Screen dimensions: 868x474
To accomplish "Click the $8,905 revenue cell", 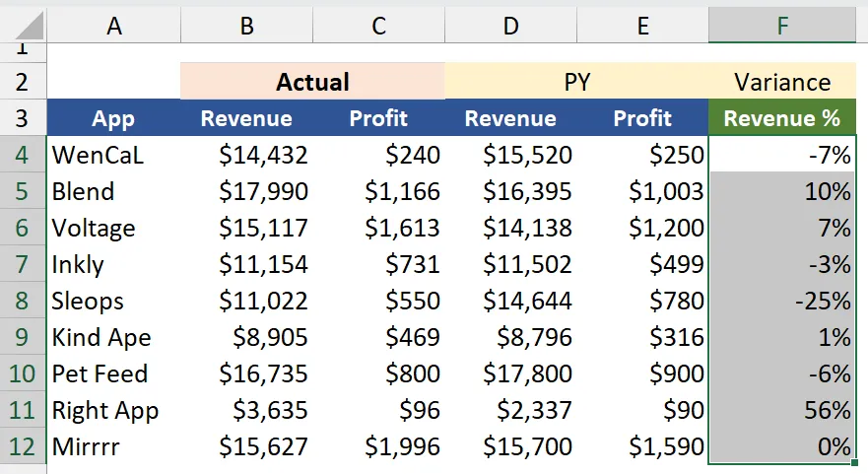I will click(247, 337).
